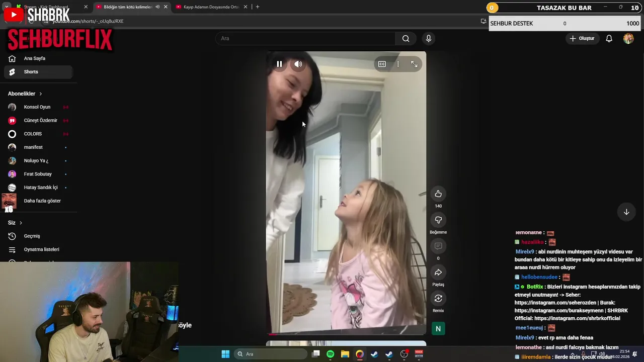Click the tab audio-playing speaker icon
This screenshot has width=644, height=362.
click(157, 7)
